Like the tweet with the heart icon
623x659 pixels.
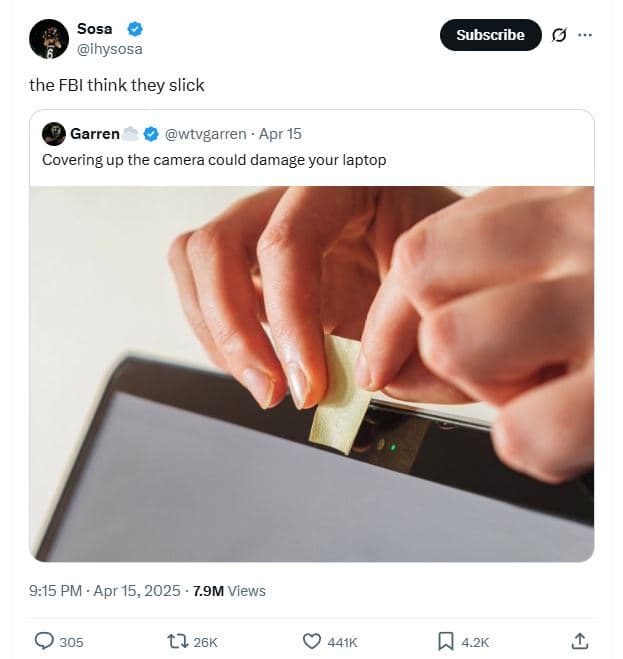[x=312, y=641]
